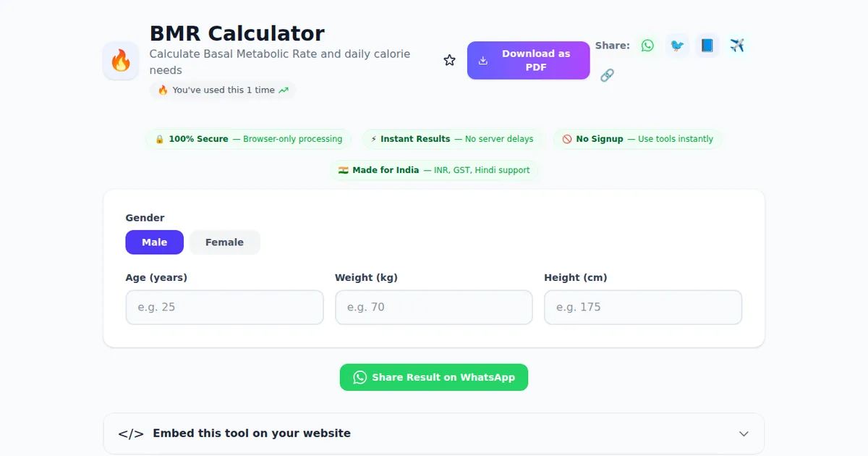Share via the Telegram plane icon

(x=737, y=46)
